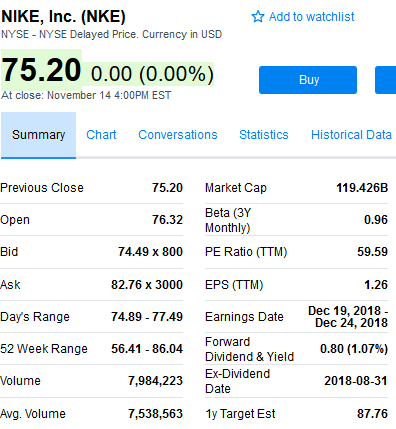
Task: Click the Previous Close label
Action: coord(42,188)
